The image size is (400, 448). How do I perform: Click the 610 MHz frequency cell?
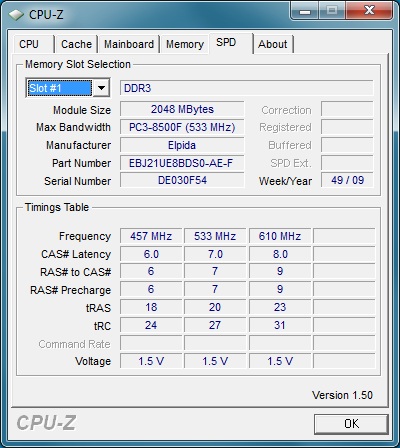pyautogui.click(x=280, y=236)
